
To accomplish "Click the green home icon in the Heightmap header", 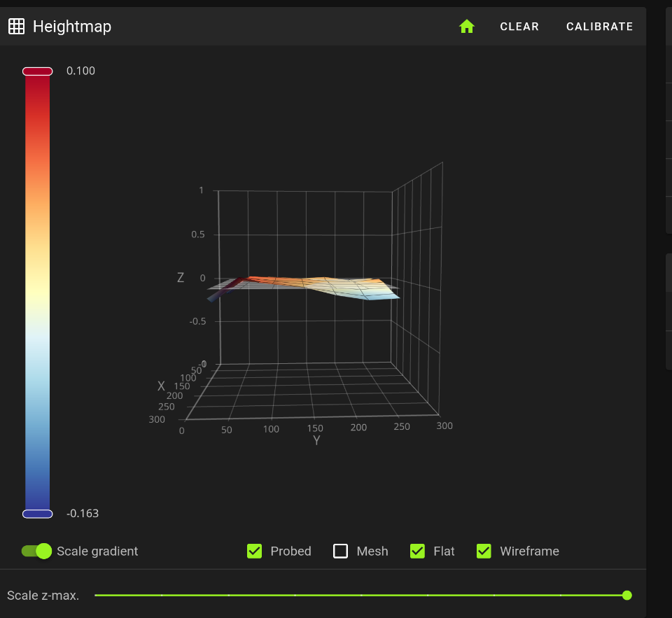I will [x=467, y=27].
